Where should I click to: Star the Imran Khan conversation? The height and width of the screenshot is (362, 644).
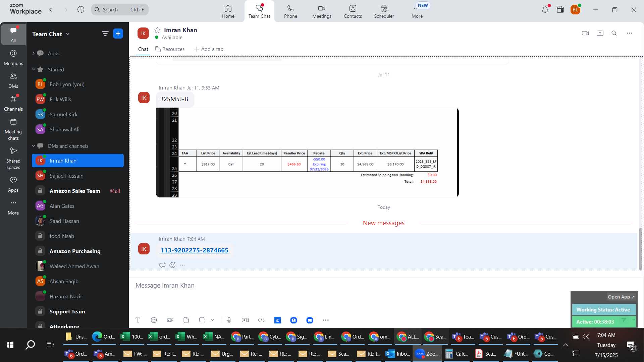(x=157, y=30)
